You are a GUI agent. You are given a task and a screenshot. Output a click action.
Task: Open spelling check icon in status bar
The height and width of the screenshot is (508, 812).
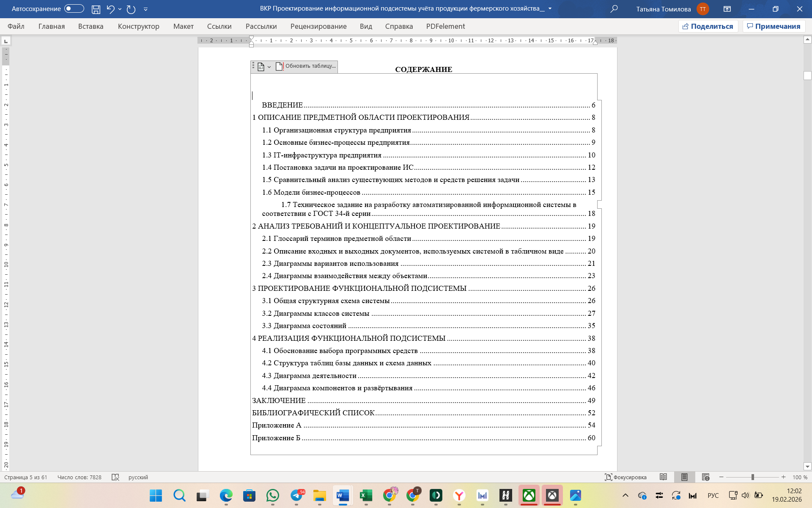tap(115, 477)
